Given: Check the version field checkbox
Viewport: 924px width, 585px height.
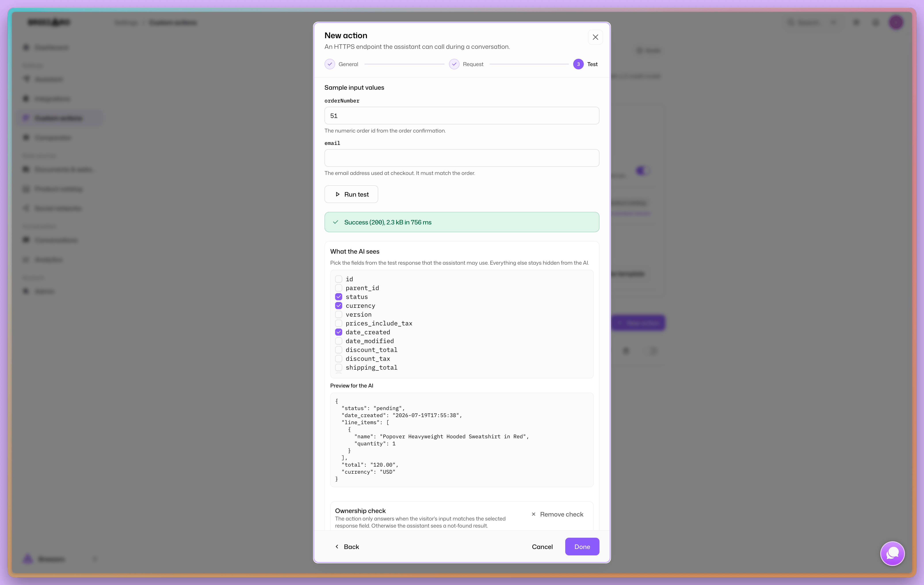Looking at the screenshot, I should click(x=338, y=314).
